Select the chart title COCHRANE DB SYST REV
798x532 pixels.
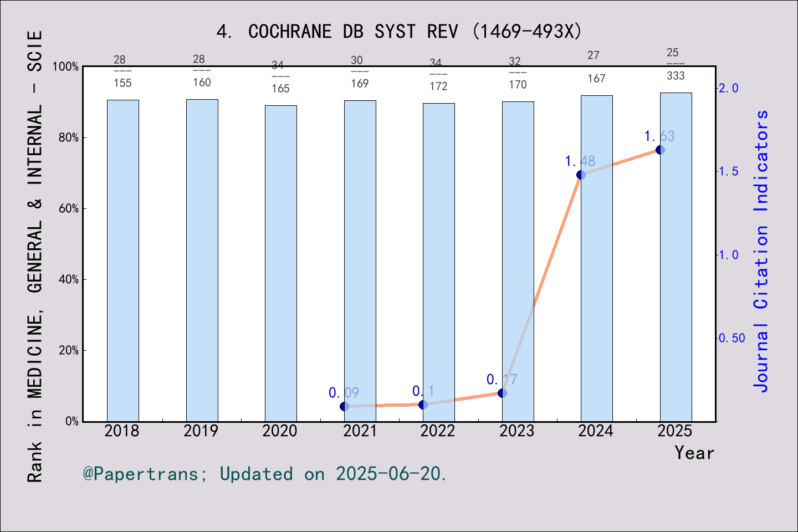pyautogui.click(x=400, y=32)
